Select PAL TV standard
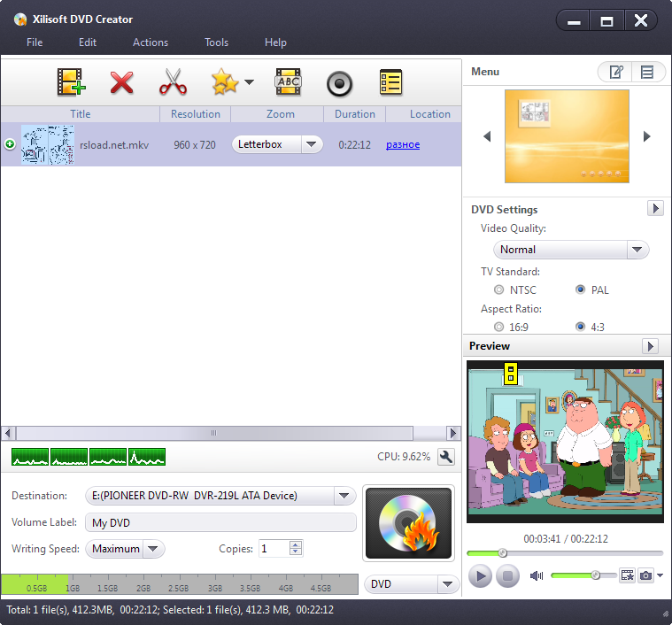Viewport: 672px width, 625px height. (580, 290)
